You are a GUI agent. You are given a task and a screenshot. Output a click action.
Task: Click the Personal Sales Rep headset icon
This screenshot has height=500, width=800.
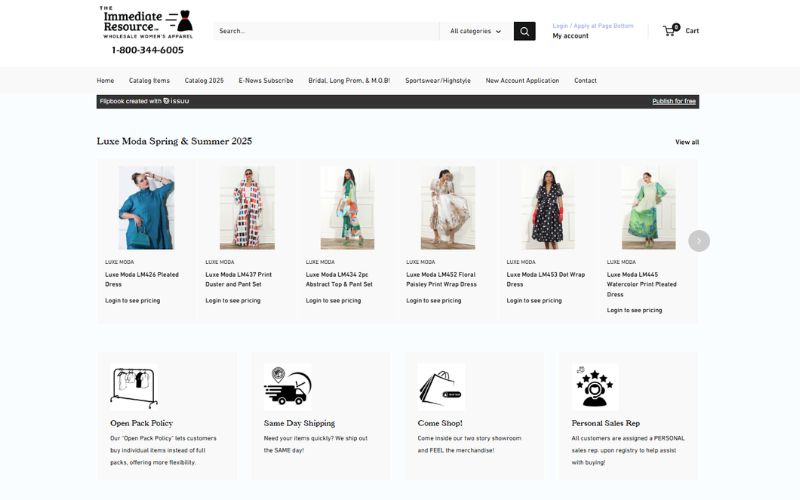[595, 387]
